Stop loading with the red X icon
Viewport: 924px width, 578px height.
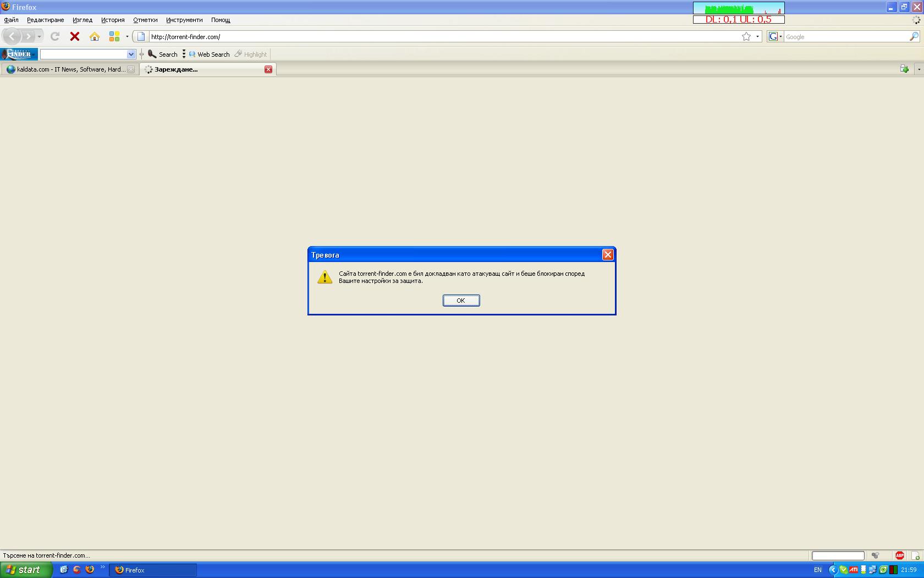coord(75,36)
